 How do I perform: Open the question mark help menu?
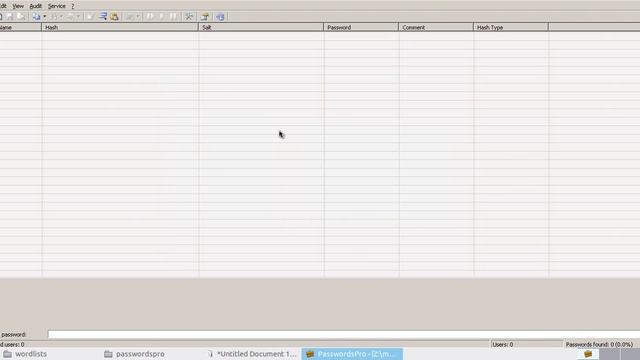coord(73,6)
